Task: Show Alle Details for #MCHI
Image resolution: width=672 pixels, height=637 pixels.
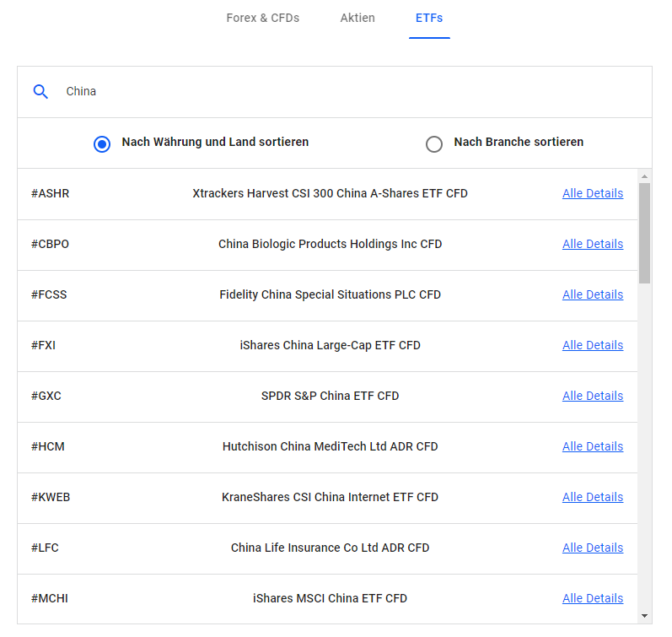Action: (593, 598)
